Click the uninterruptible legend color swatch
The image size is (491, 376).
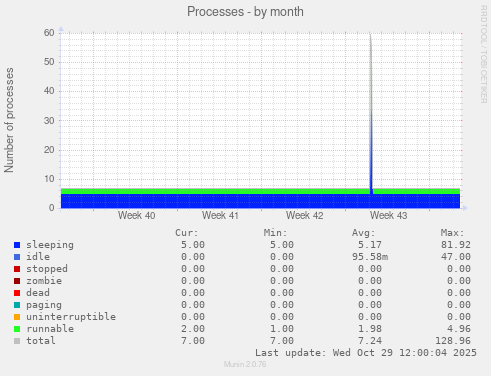pyautogui.click(x=17, y=317)
